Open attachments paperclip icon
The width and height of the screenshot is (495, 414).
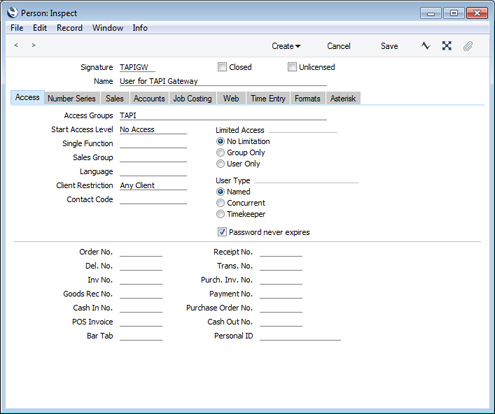click(x=468, y=46)
